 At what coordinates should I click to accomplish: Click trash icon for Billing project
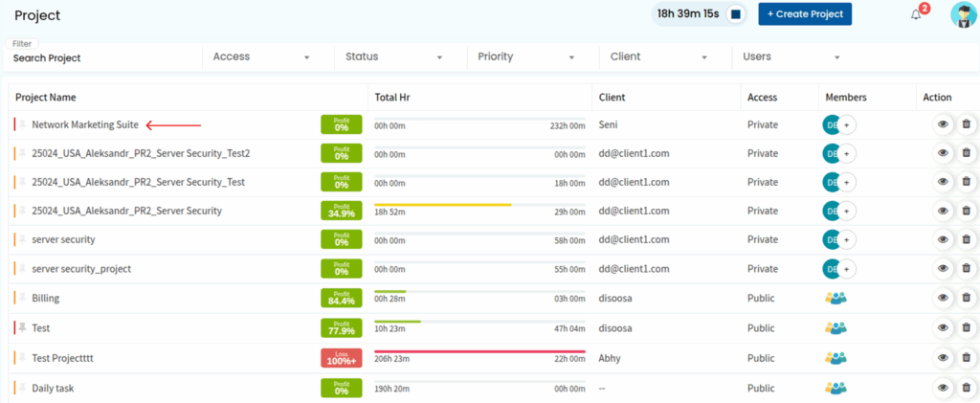[x=966, y=299]
